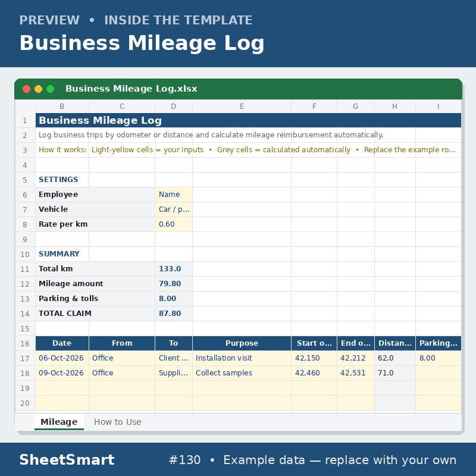Click the 'Parking & tolls' label cell

(95, 299)
